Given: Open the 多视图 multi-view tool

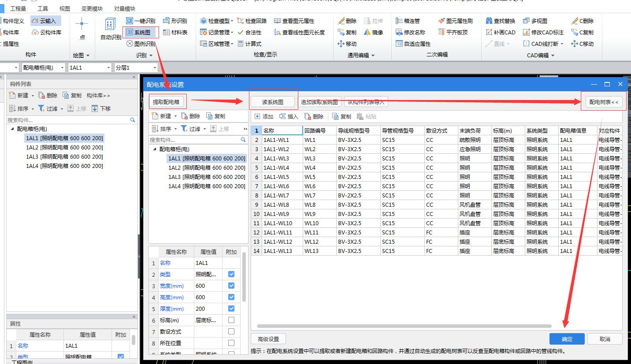Looking at the screenshot, I should tap(535, 21).
